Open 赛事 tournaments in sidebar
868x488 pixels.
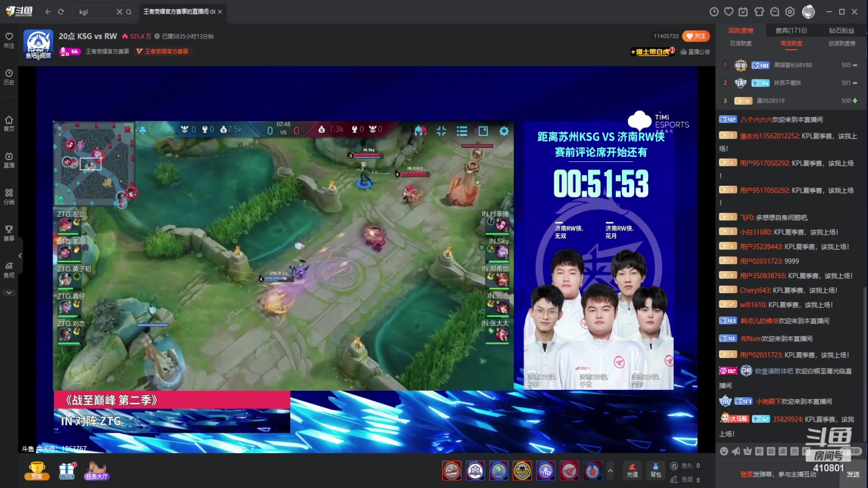[9, 233]
